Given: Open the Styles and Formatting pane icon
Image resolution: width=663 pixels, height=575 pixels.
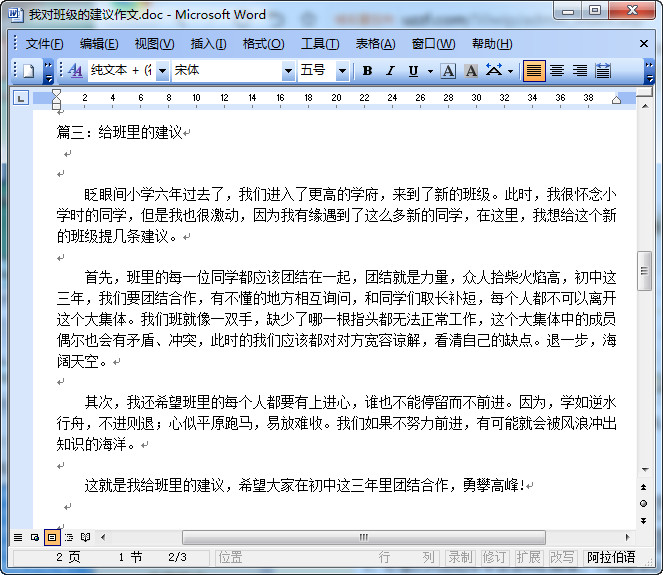Looking at the screenshot, I should pyautogui.click(x=76, y=71).
